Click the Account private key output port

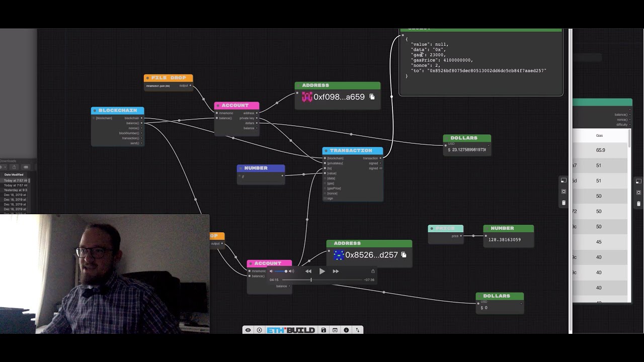pyautogui.click(x=257, y=118)
